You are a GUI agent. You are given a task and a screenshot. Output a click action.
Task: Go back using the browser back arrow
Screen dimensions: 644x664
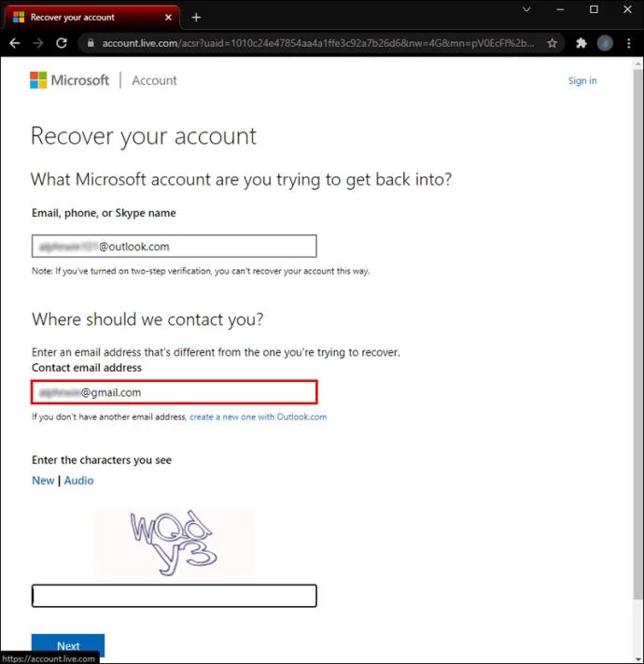click(15, 43)
